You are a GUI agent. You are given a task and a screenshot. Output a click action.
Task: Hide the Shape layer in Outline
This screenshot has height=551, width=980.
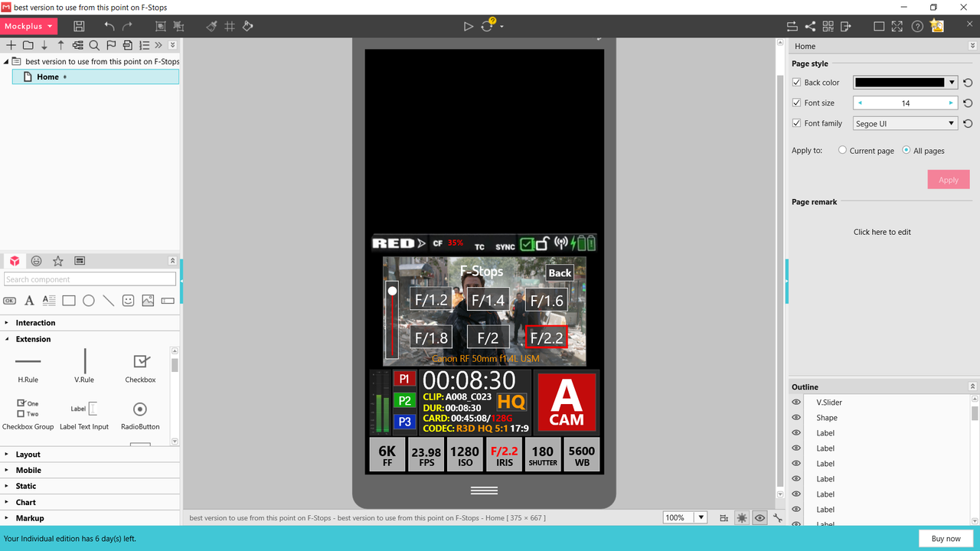(796, 418)
